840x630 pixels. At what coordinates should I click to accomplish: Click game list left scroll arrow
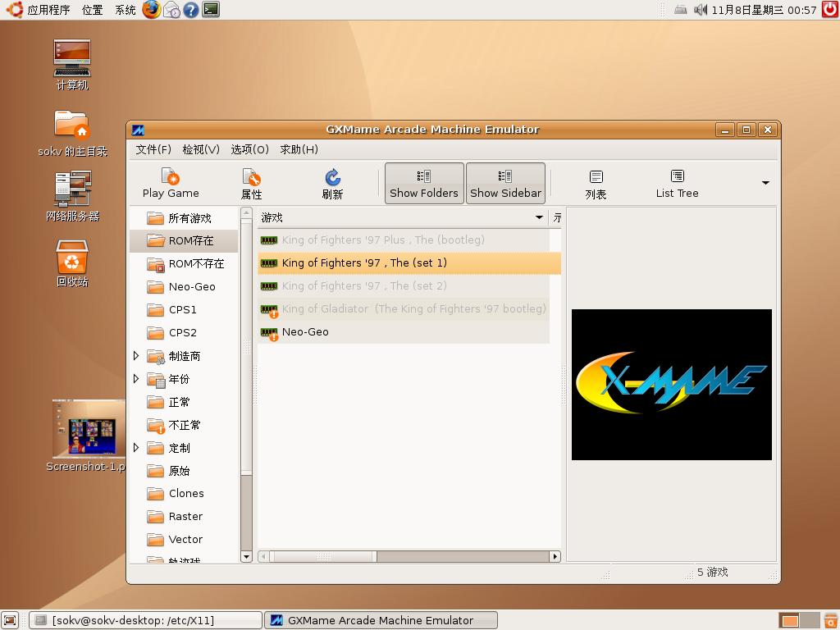coord(263,557)
